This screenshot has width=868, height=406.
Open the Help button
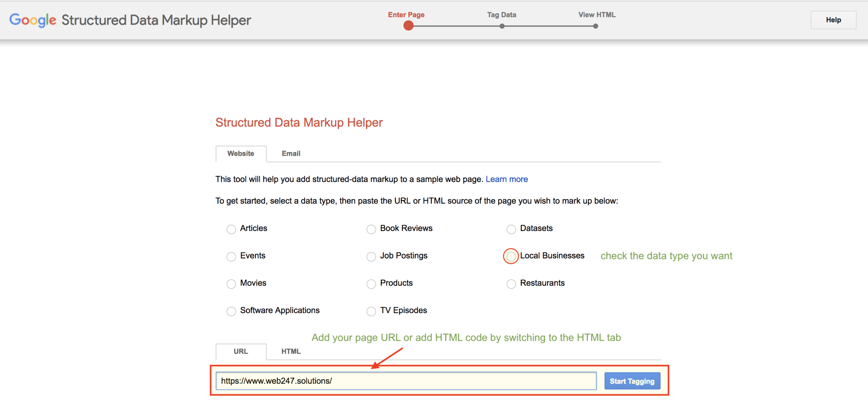tap(833, 20)
